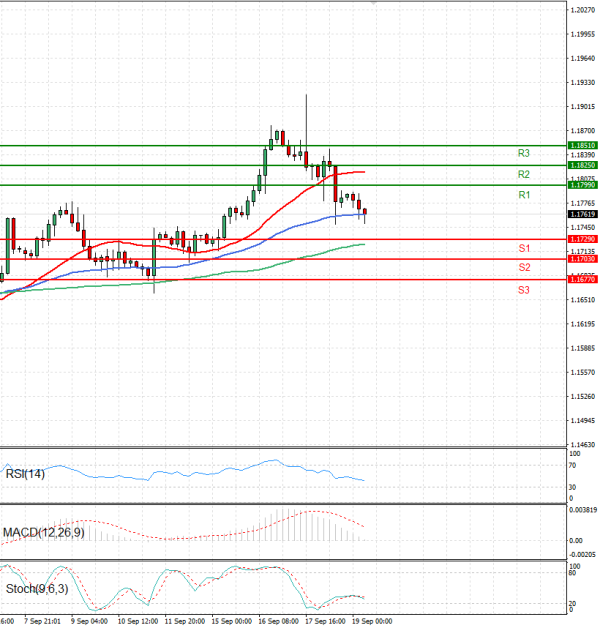Click the Stoch(9,6,3) indicator label
The width and height of the screenshot is (600, 628).
(37, 589)
